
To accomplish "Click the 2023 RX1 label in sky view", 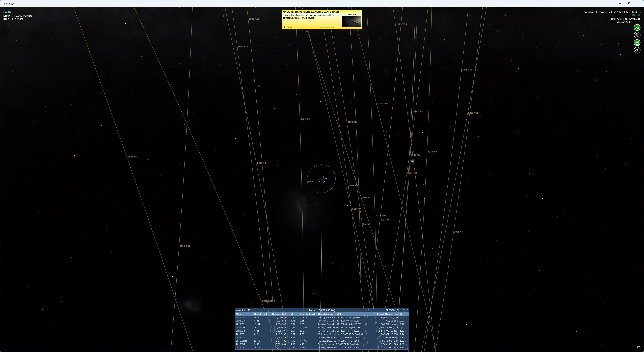I will pyautogui.click(x=365, y=224).
